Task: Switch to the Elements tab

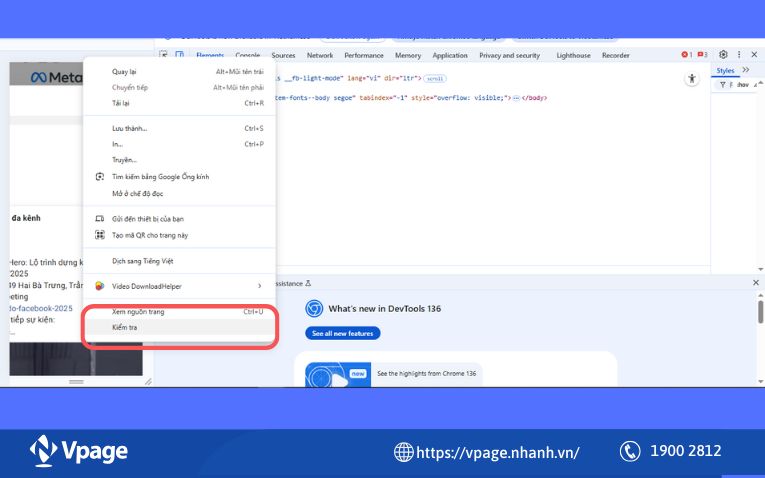Action: [210, 55]
